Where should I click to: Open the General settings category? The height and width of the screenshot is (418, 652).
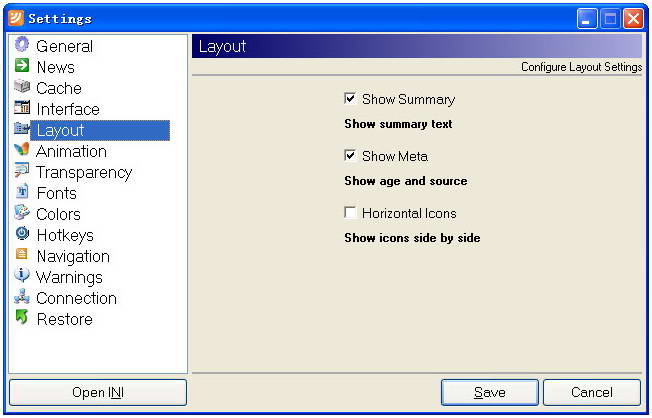click(64, 46)
